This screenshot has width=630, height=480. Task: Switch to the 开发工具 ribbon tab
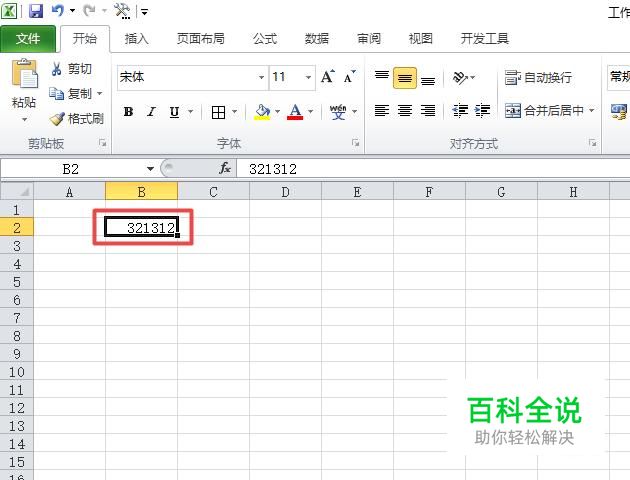point(485,39)
